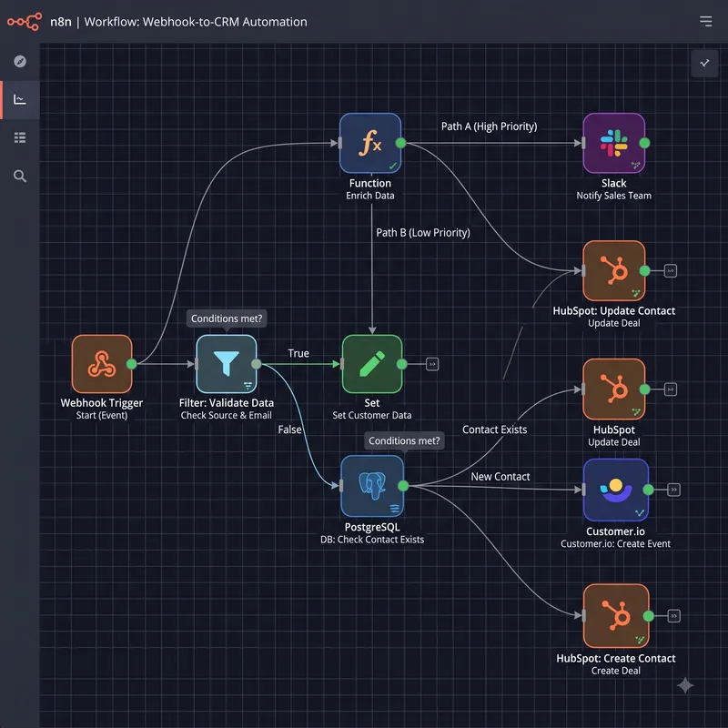Select the HubSpot: Update Contact node
The image size is (728, 728).
pos(613,270)
